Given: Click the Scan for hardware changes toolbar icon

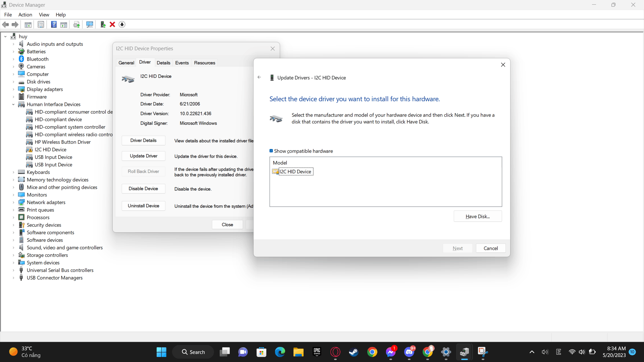Looking at the screenshot, I should coord(90,24).
